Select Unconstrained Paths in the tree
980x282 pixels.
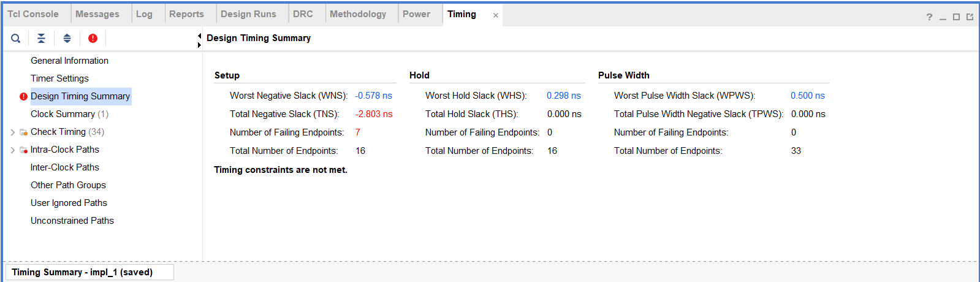point(72,221)
